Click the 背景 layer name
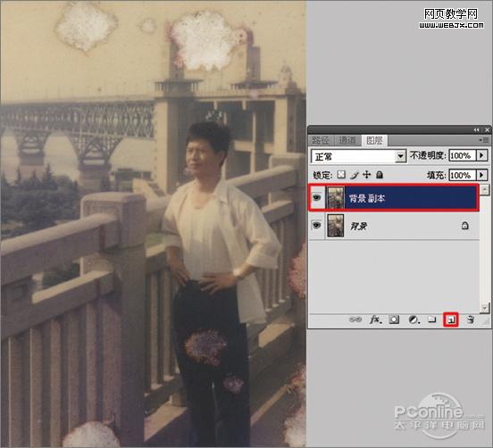The width and height of the screenshot is (493, 448). 359,226
